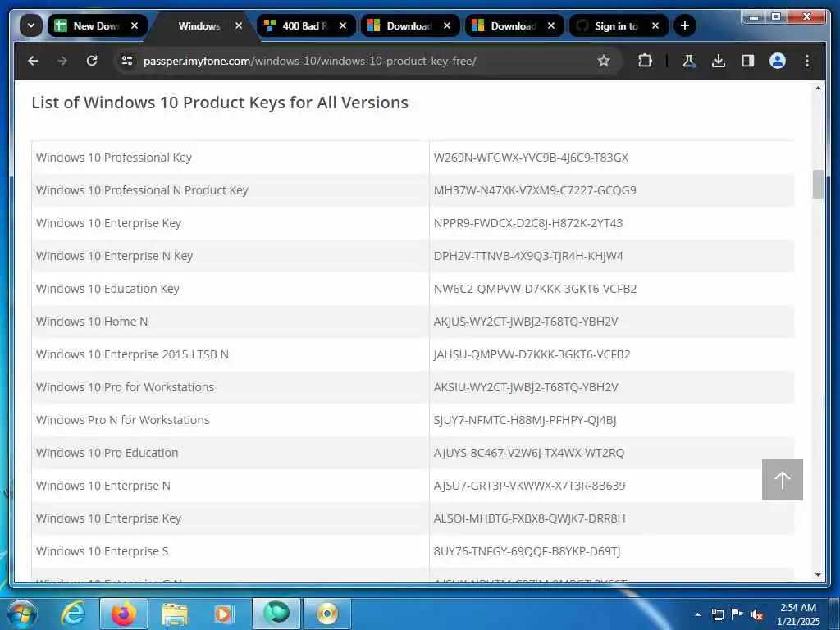The width and height of the screenshot is (840, 630).
Task: Switch to the Sign in to tab
Action: [619, 25]
